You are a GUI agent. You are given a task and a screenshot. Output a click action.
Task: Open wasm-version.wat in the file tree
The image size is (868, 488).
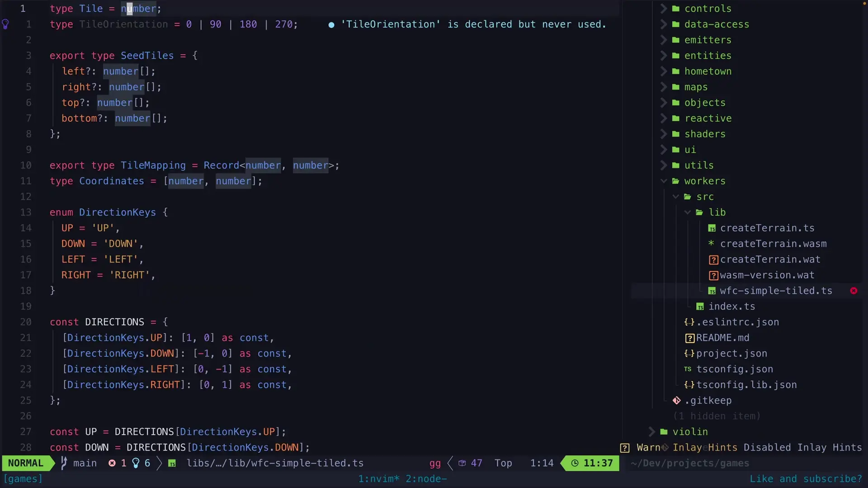pyautogui.click(x=767, y=275)
